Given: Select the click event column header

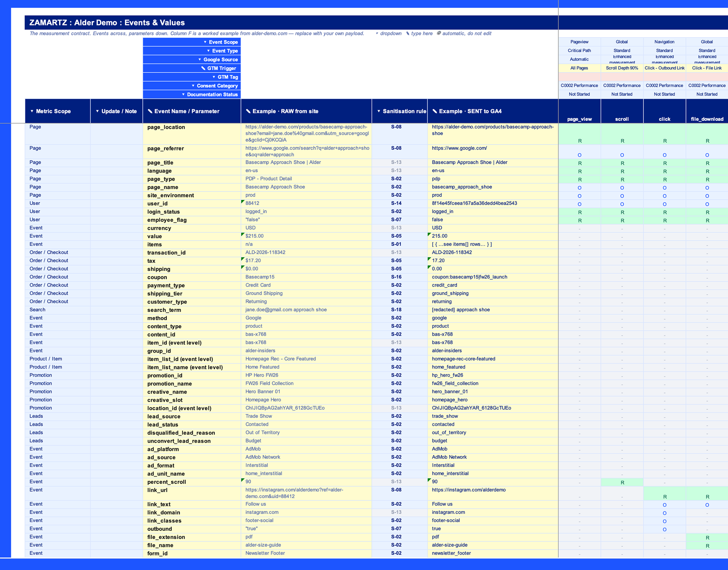Looking at the screenshot, I should (665, 111).
